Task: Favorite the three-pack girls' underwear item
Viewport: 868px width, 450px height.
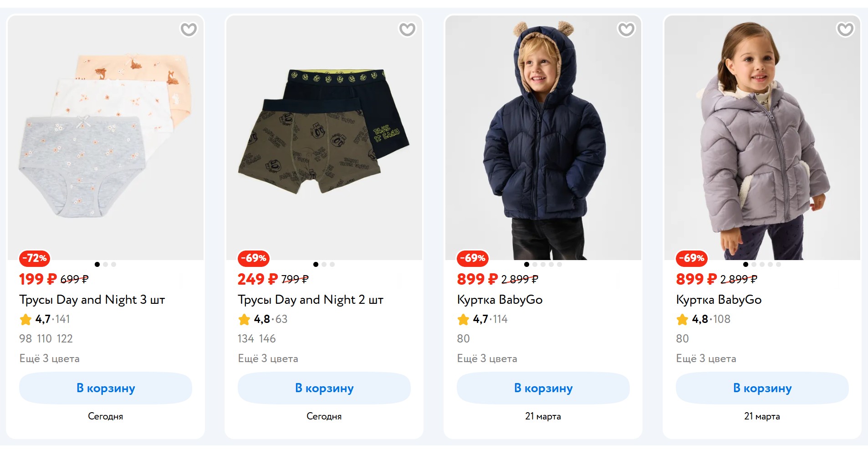Action: click(x=189, y=30)
